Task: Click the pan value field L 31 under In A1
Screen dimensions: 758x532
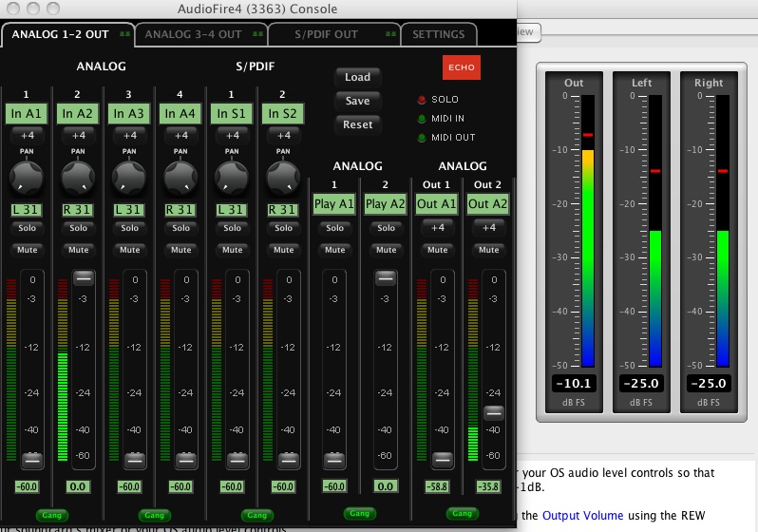Action: (27, 210)
